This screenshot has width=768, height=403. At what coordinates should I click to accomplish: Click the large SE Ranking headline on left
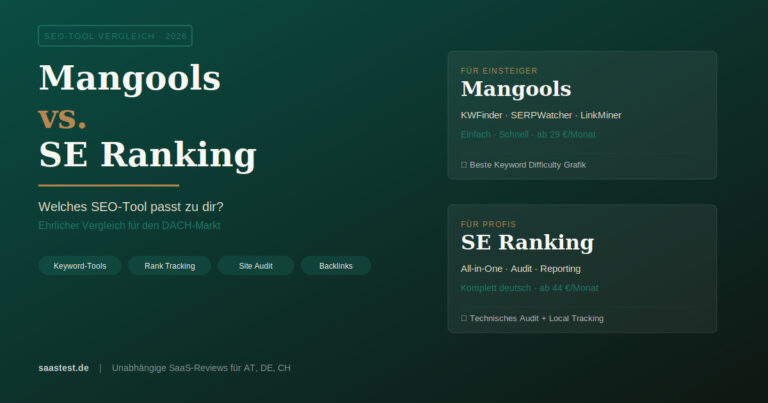147,155
